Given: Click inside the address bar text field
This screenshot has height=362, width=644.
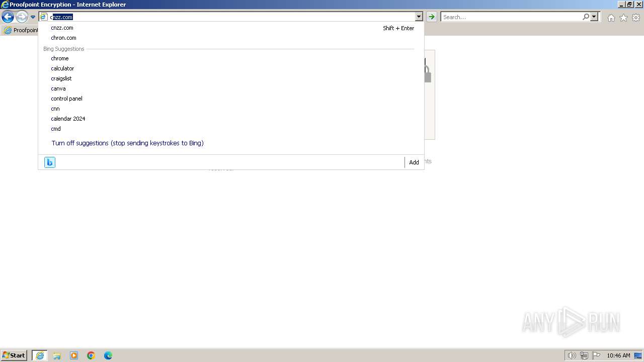Looking at the screenshot, I should point(231,17).
